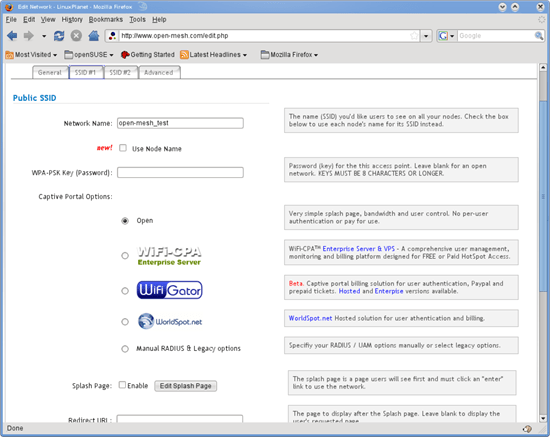The image size is (550, 437).
Task: Switch to the Advanced tab
Action: [x=159, y=72]
